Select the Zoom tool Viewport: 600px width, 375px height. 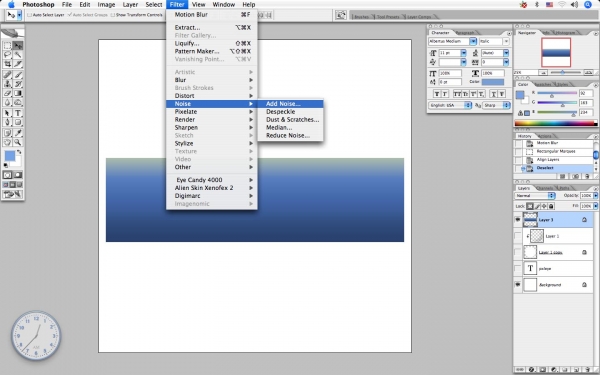pyautogui.click(x=18, y=142)
